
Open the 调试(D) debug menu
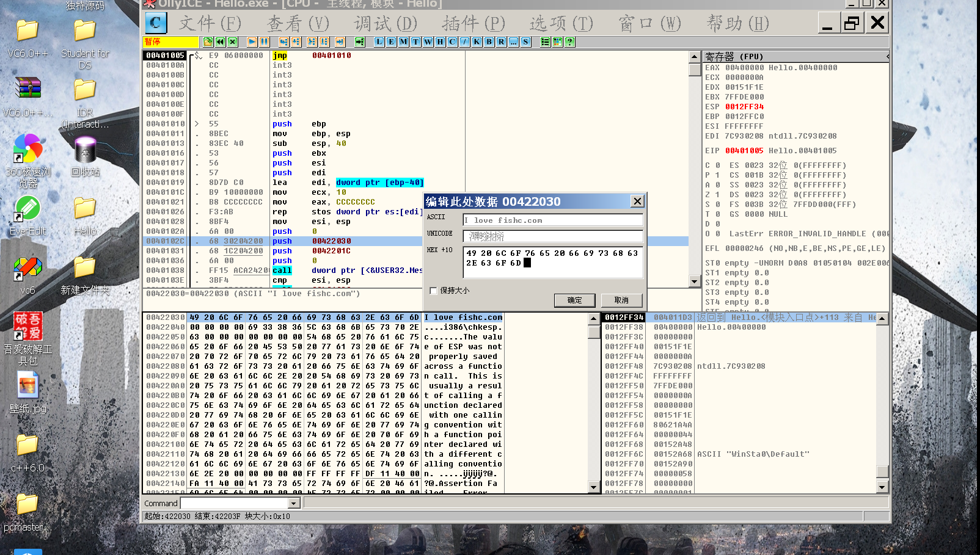click(x=386, y=24)
